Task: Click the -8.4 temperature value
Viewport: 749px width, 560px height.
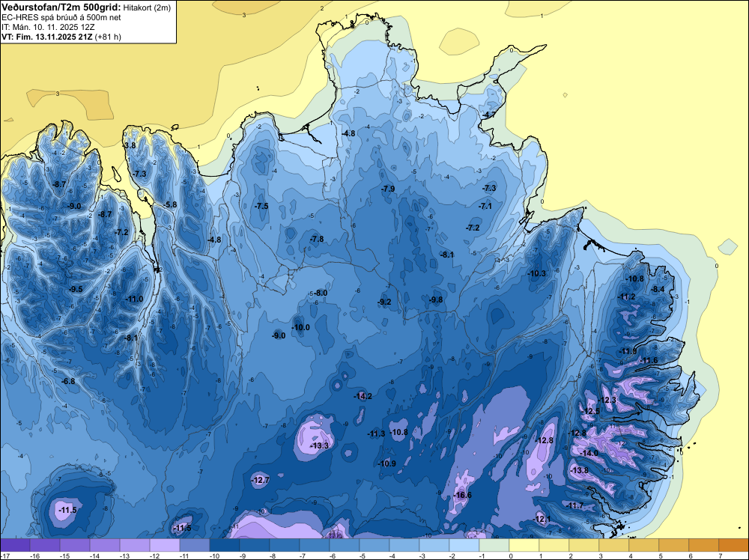Action: [658, 289]
